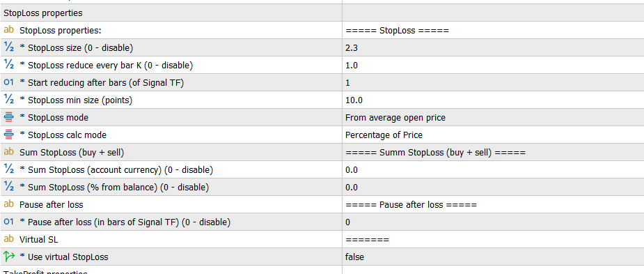Screen dimensions: 644x274
Task: Click the ½ double icon for StopLoss size
Action: tap(8, 47)
